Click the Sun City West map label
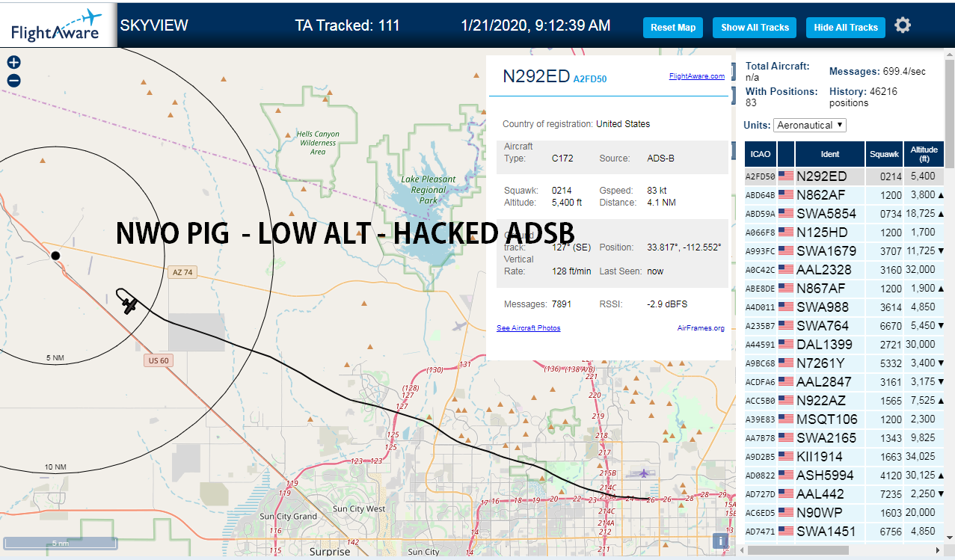The width and height of the screenshot is (955, 560). point(357,509)
